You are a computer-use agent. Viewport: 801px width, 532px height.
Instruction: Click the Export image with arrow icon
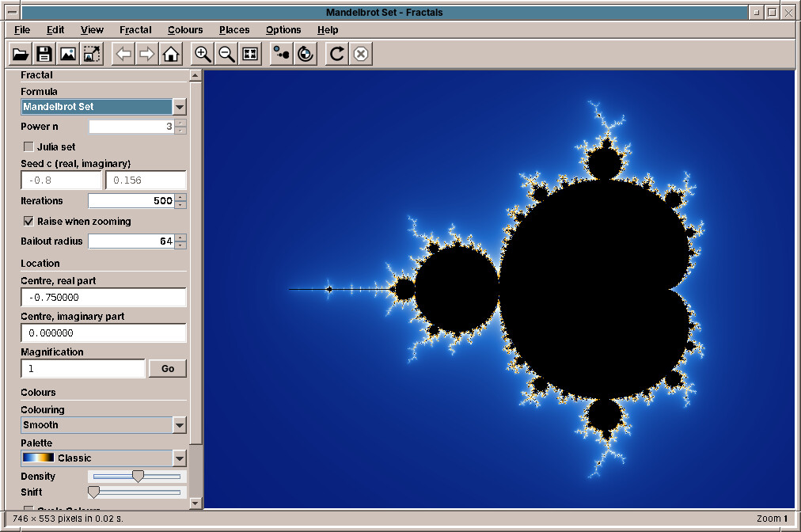(92, 54)
